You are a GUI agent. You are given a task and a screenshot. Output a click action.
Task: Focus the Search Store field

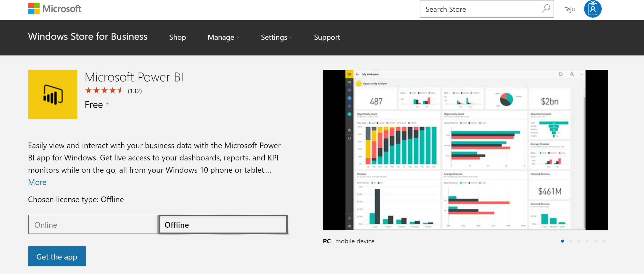(x=487, y=9)
